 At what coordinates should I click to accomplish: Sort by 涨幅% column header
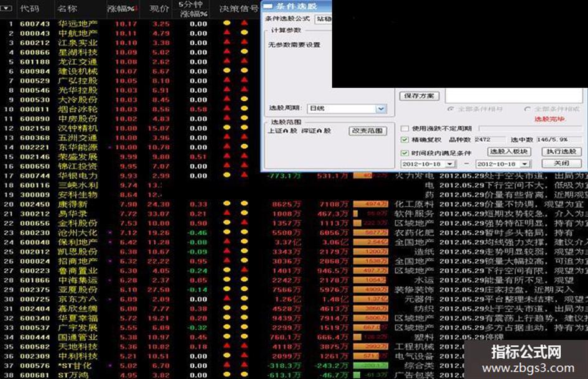click(122, 8)
